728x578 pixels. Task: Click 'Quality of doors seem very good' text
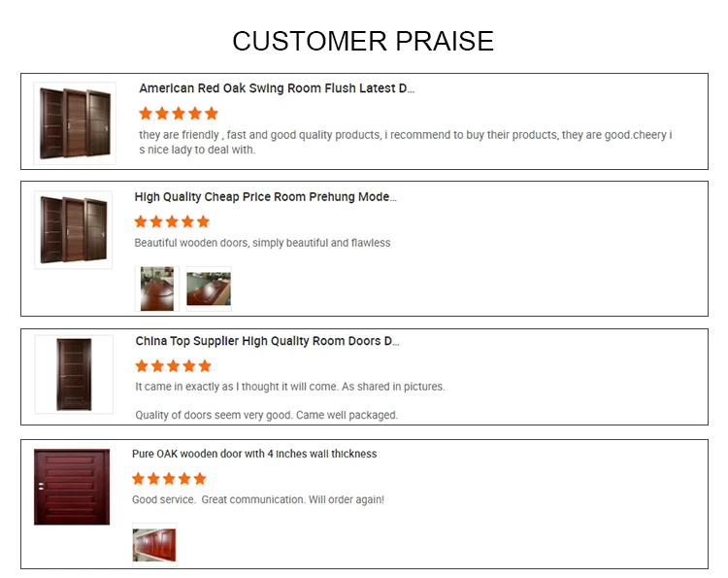(x=266, y=415)
